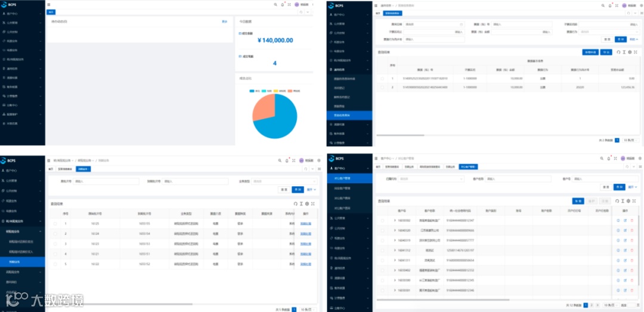
Task: Click horizontal scrollbar under the customer table
Action: point(442,299)
